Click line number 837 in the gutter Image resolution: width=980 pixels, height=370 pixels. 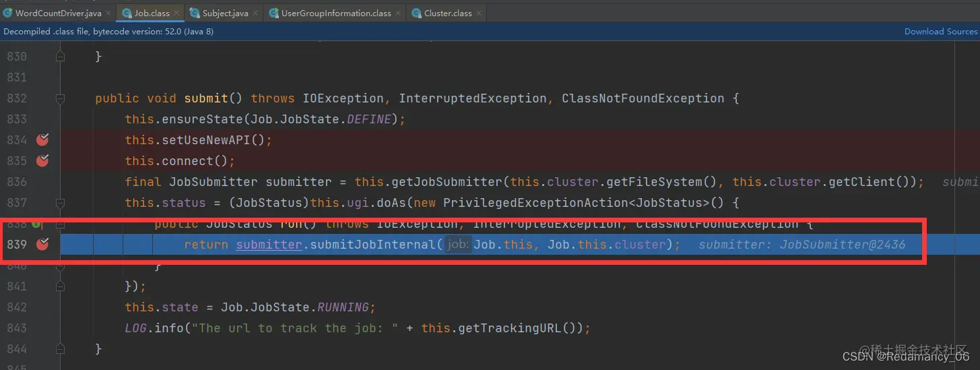coord(17,203)
